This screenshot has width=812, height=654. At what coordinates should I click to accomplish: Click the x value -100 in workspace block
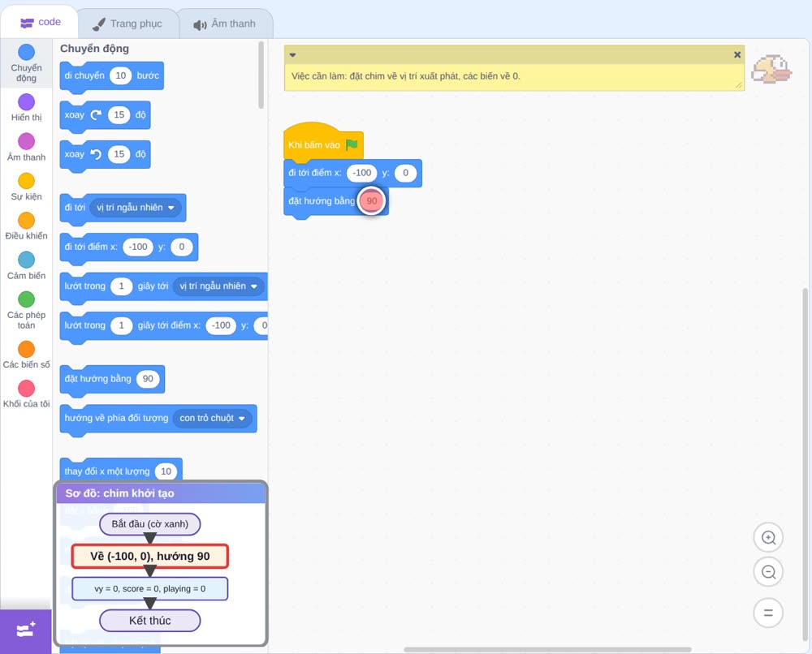pos(362,173)
